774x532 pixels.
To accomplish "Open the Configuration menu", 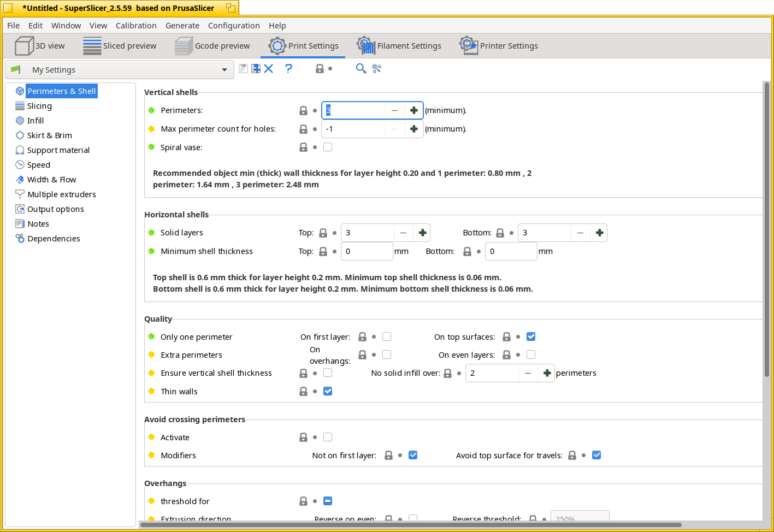I will [234, 26].
